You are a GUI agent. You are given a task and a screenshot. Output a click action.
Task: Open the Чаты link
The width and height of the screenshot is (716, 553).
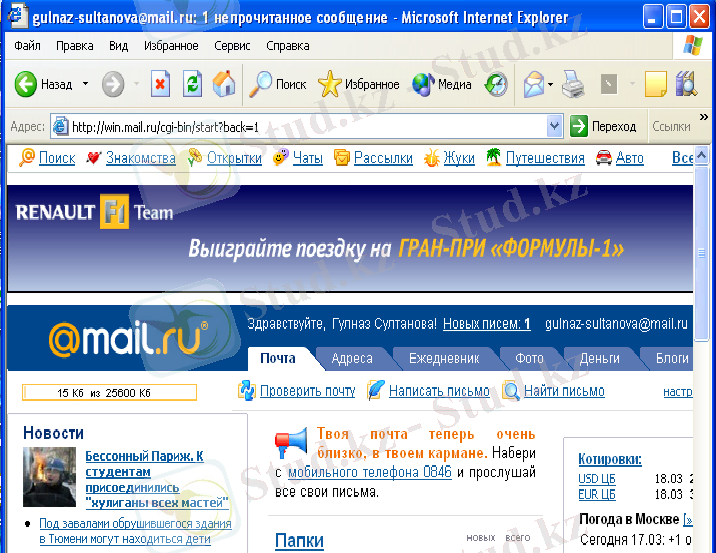[x=308, y=158]
